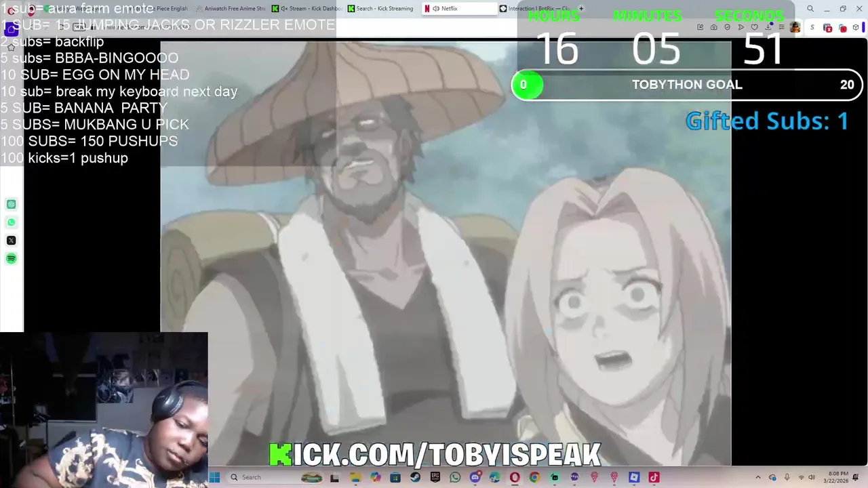868x488 pixels.
Task: Open X (Twitter) in the browser sidebar
Action: click(x=12, y=241)
